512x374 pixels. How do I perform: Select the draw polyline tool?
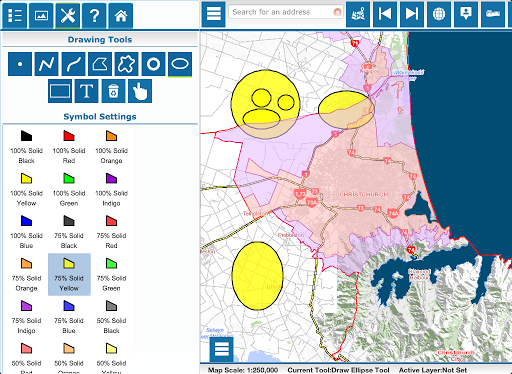47,64
